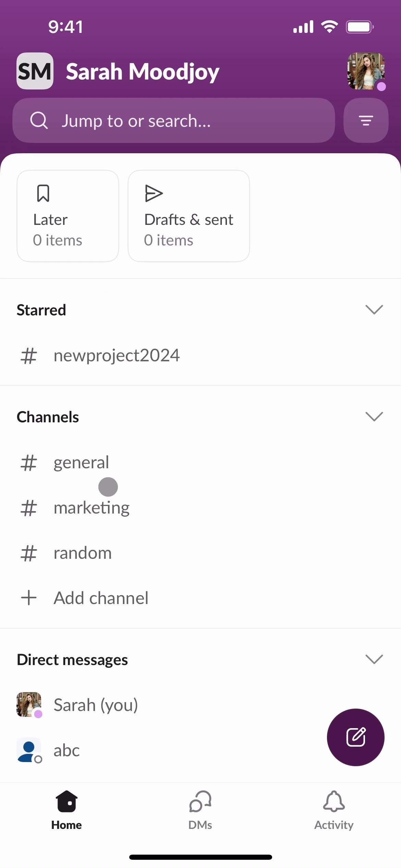Collapse the Direct messages section

(374, 659)
